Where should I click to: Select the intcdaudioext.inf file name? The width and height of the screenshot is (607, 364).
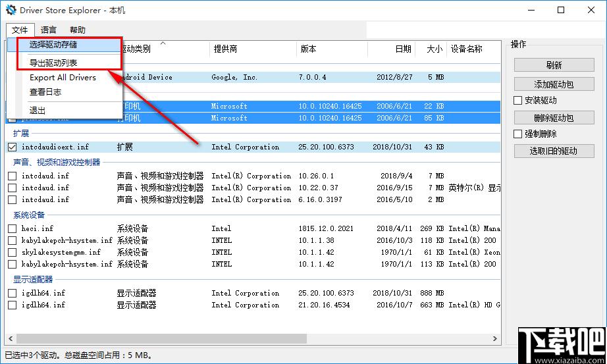tap(55, 147)
